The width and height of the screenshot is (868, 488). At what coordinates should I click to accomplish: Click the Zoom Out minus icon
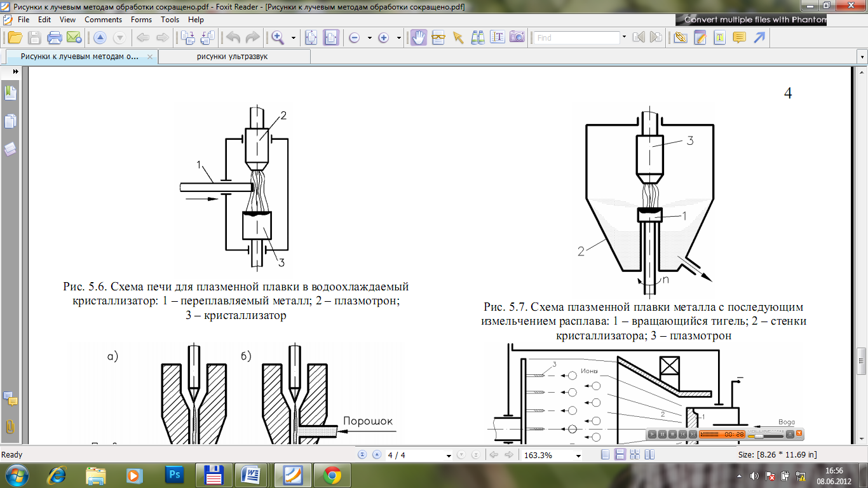pyautogui.click(x=354, y=37)
